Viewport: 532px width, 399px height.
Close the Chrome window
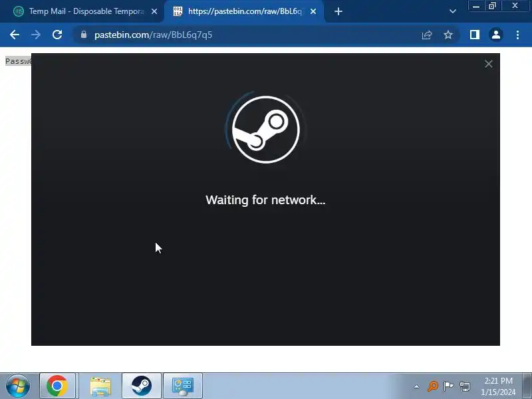pyautogui.click(x=515, y=6)
